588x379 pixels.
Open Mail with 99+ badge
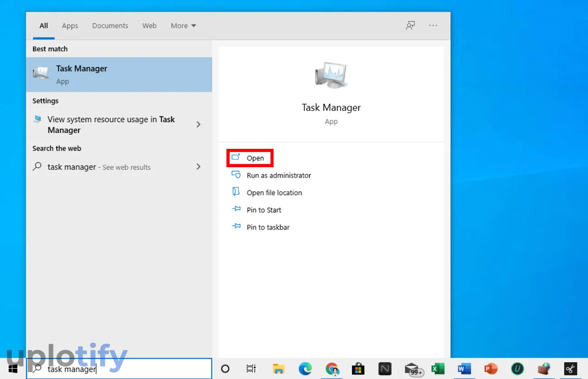pyautogui.click(x=413, y=369)
